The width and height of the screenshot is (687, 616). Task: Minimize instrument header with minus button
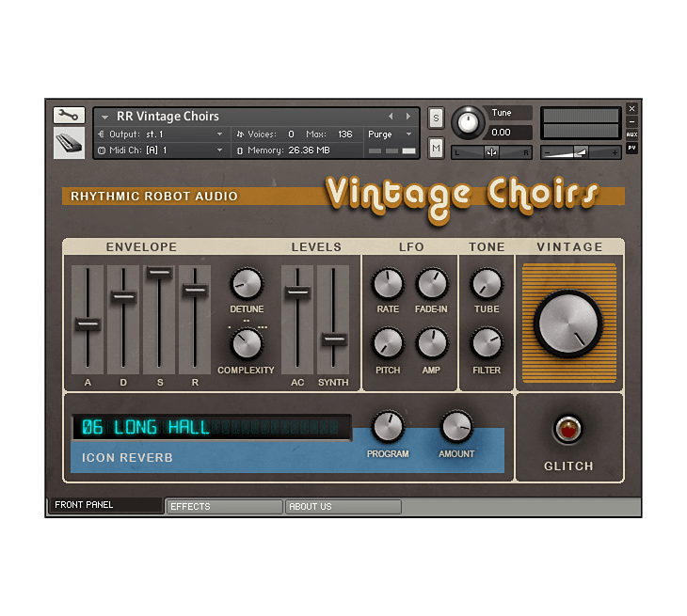[x=631, y=121]
